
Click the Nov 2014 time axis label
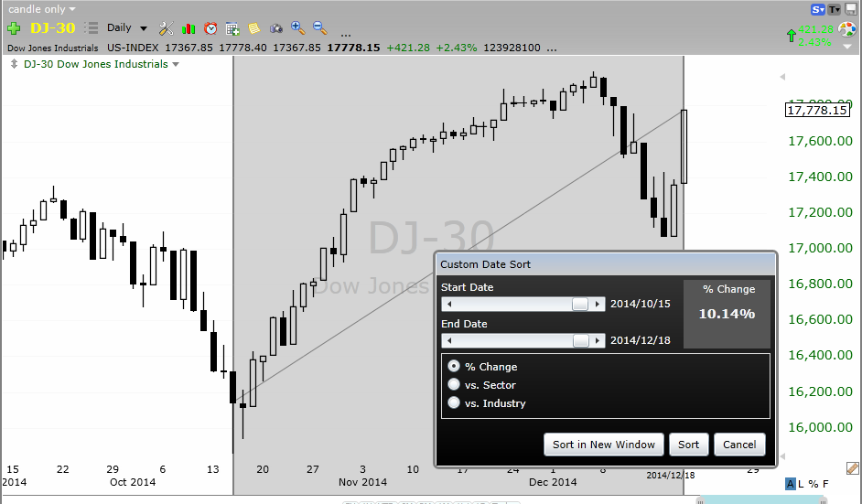(363, 482)
